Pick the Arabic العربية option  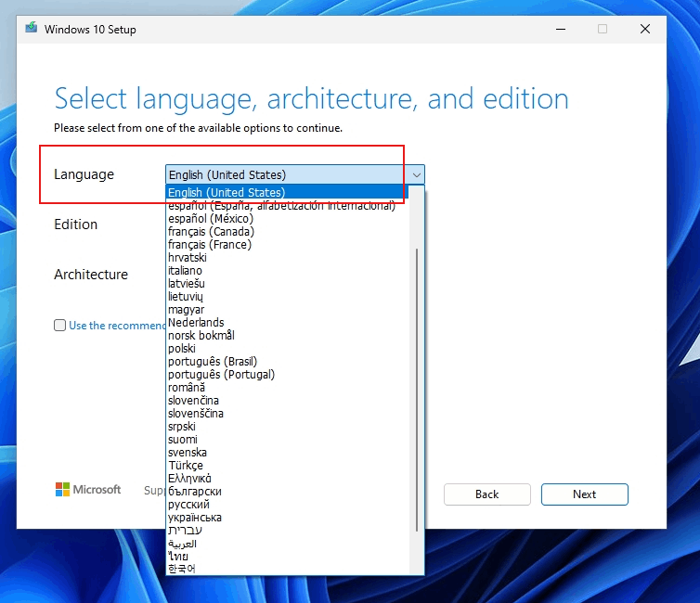tap(287, 543)
